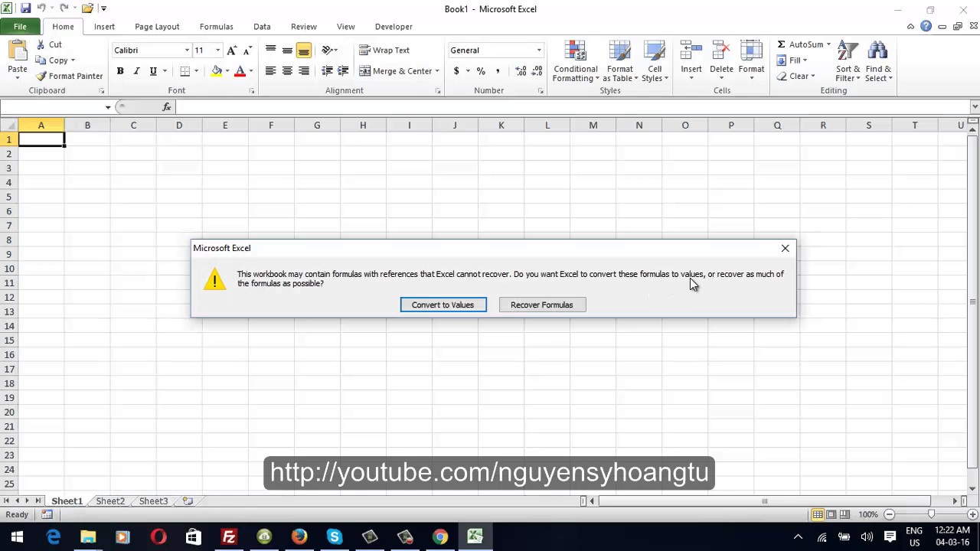Open the Data ribbon tab
This screenshot has width=980, height=551.
[262, 27]
